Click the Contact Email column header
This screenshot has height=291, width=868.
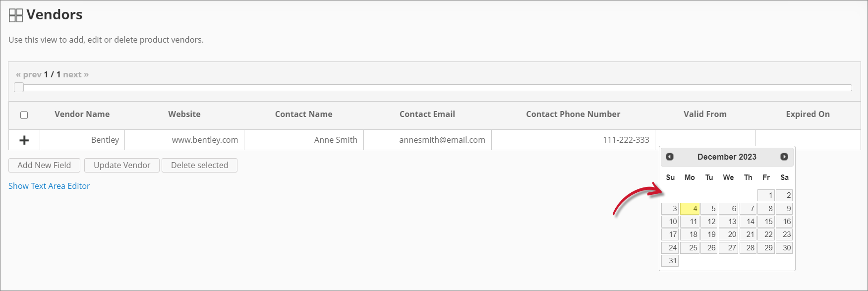pyautogui.click(x=427, y=114)
